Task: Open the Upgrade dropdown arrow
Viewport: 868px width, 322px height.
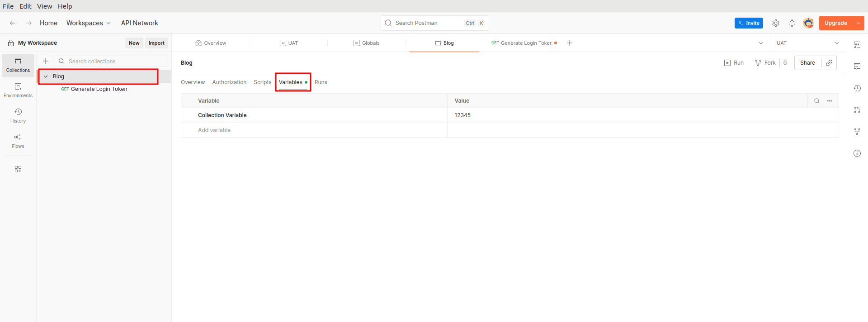Action: [859, 23]
